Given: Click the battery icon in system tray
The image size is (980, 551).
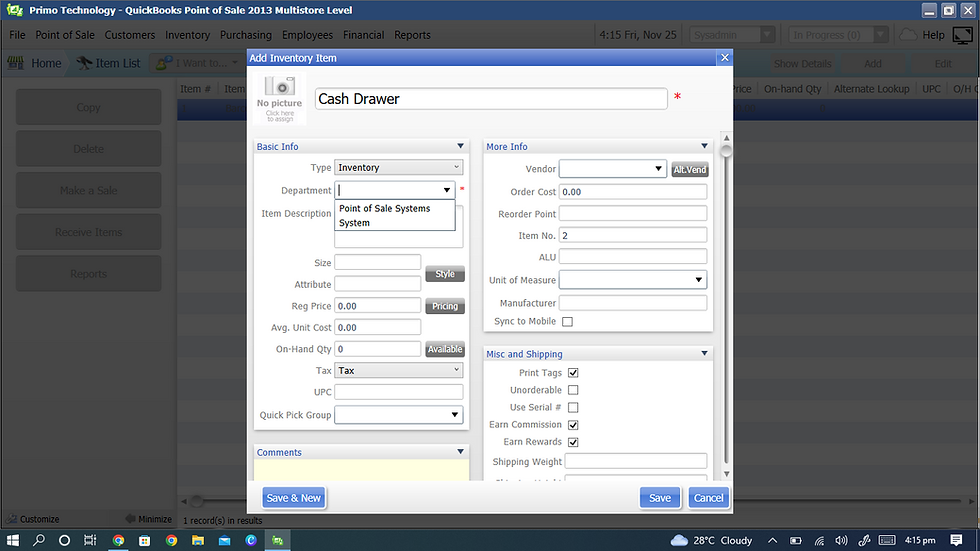Looking at the screenshot, I should point(796,540).
